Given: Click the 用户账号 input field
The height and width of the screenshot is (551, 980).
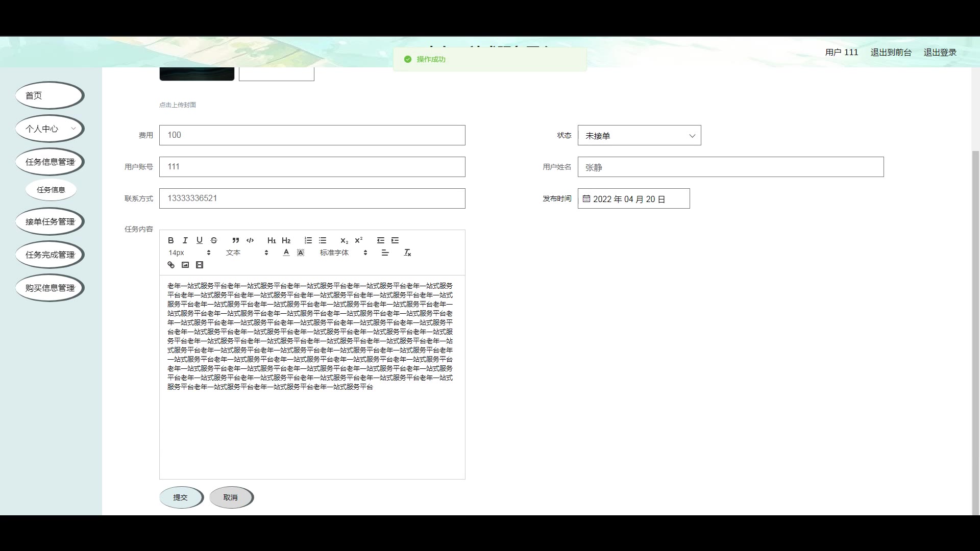Looking at the screenshot, I should pos(312,167).
